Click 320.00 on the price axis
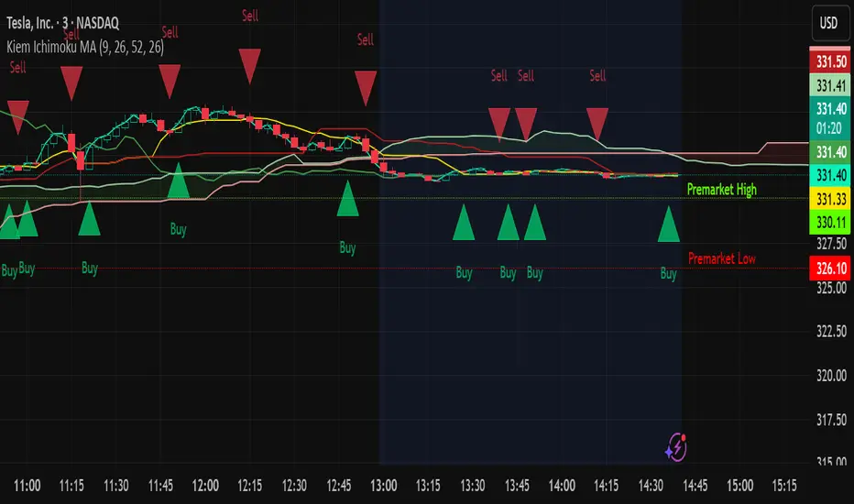 [x=831, y=376]
